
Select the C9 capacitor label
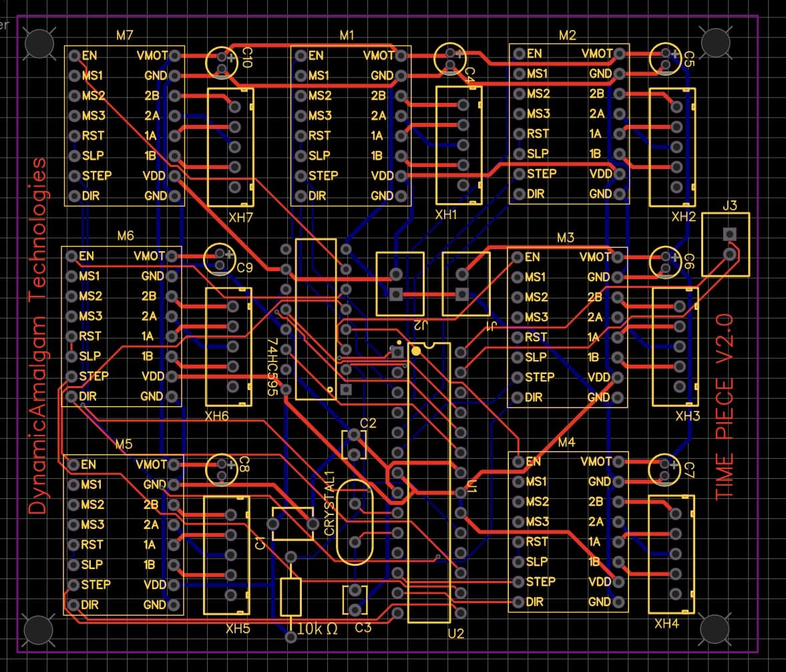[x=244, y=268]
